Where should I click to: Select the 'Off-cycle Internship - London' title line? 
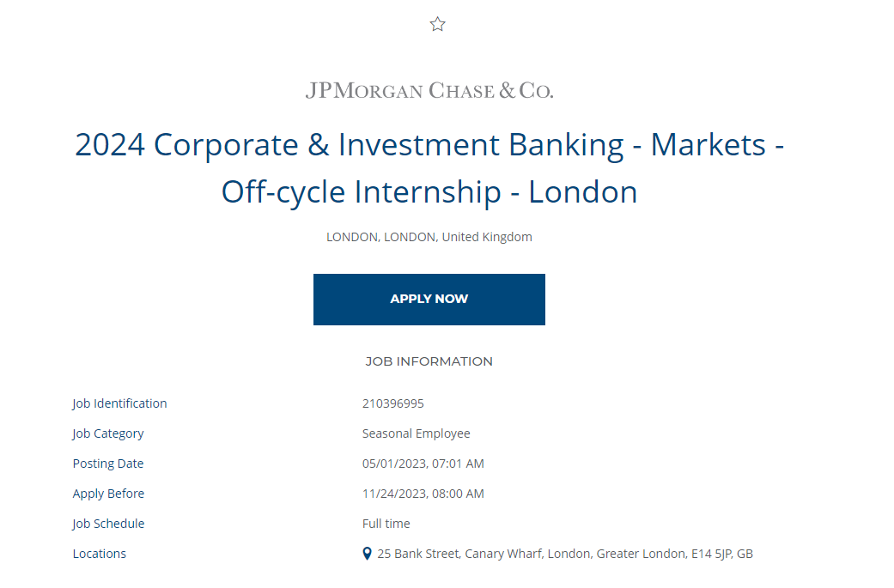click(429, 192)
